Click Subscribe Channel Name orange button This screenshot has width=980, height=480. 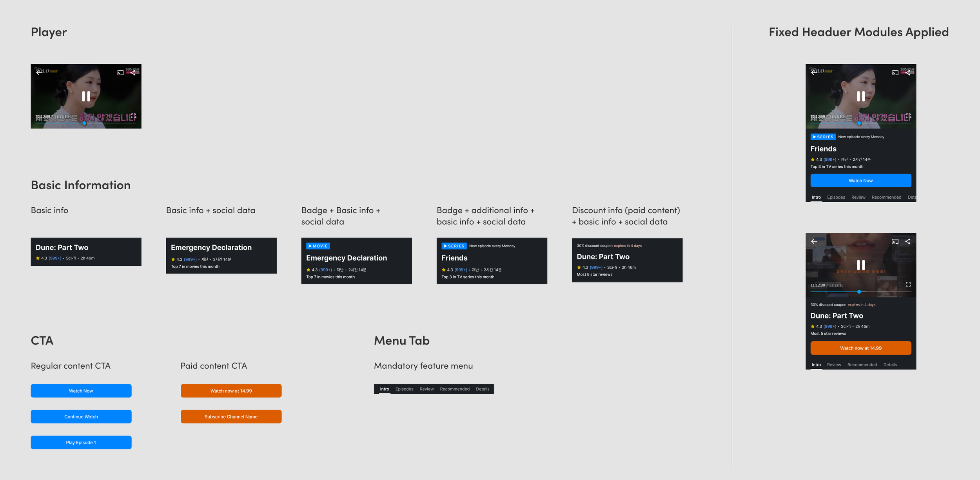(231, 417)
